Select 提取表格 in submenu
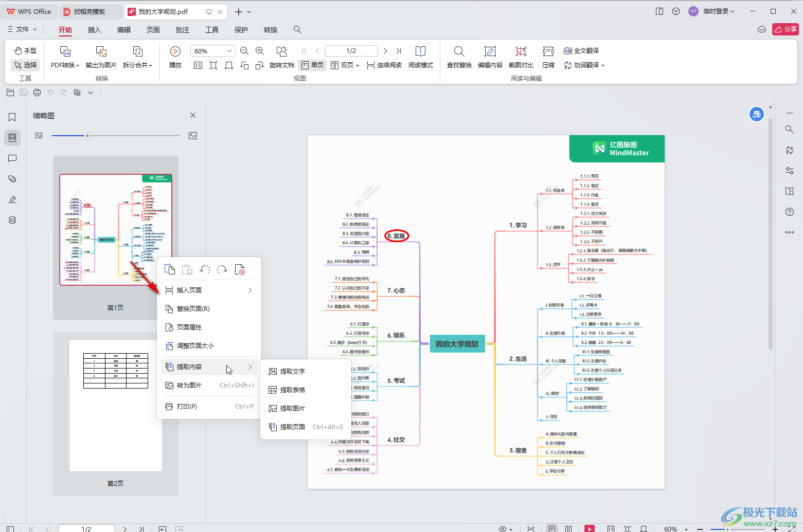The height and width of the screenshot is (532, 803). pos(306,390)
